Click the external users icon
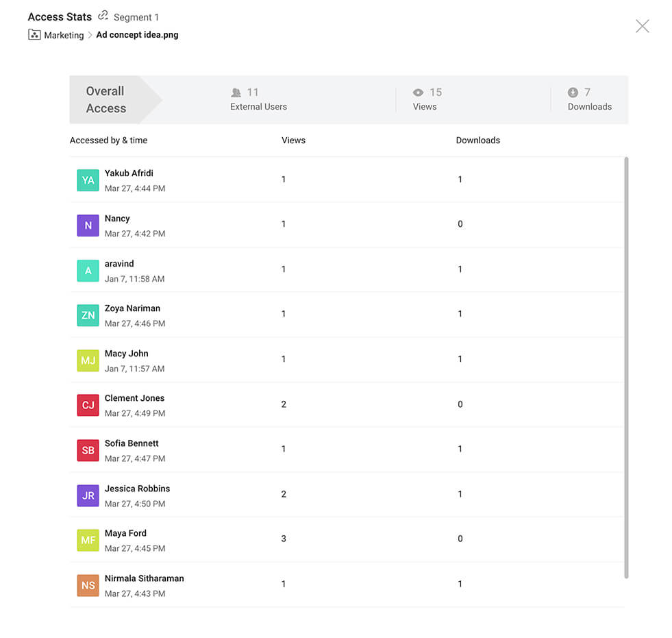 [x=236, y=93]
